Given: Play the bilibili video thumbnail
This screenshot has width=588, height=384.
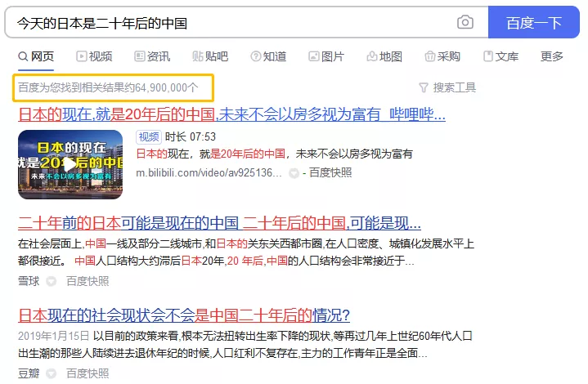Looking at the screenshot, I should point(70,164).
